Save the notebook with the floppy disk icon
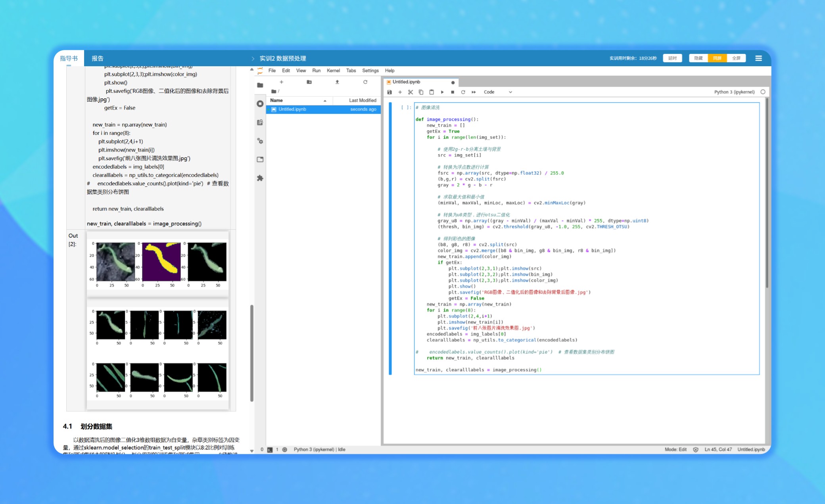The image size is (825, 504). pos(389,92)
